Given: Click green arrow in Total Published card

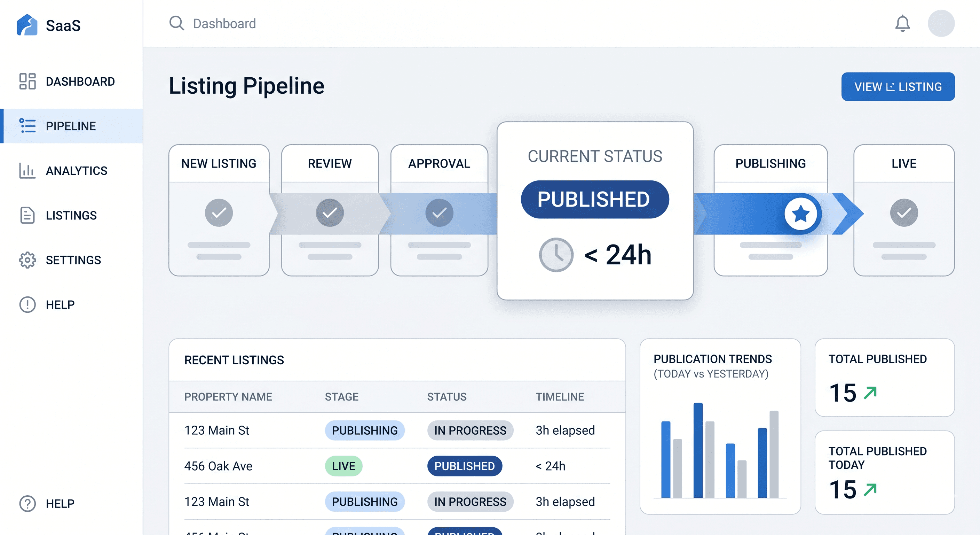Looking at the screenshot, I should click(x=870, y=393).
